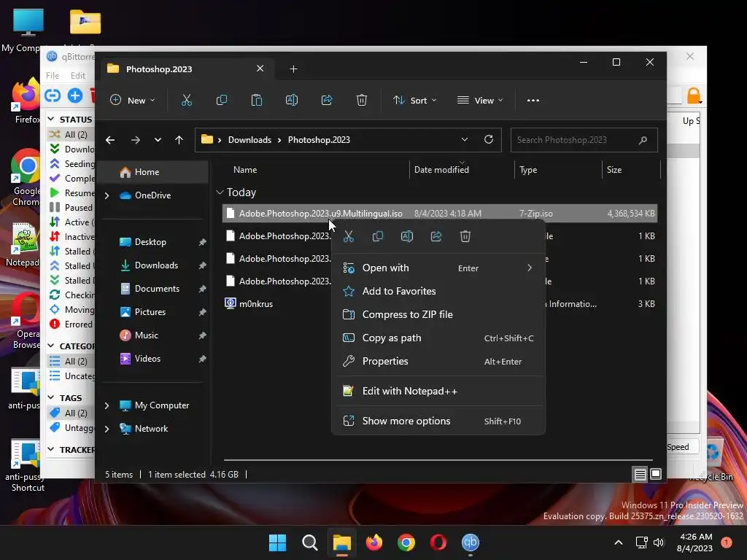This screenshot has width=747, height=560.
Task: Expand My Computer in navigation pane
Action: click(x=107, y=405)
